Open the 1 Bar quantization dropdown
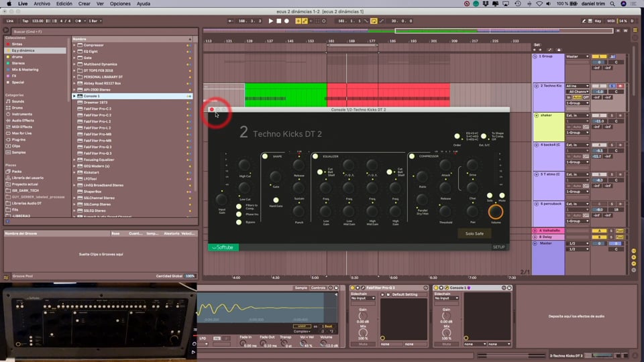 click(95, 21)
